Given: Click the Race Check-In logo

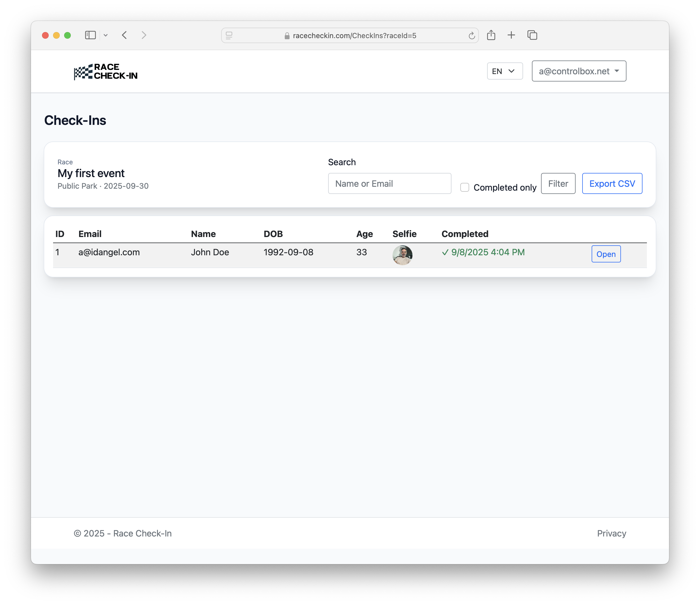Looking at the screenshot, I should point(106,72).
